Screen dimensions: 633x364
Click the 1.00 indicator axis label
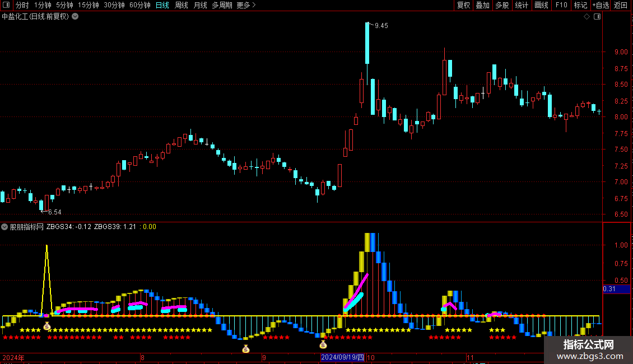point(621,245)
